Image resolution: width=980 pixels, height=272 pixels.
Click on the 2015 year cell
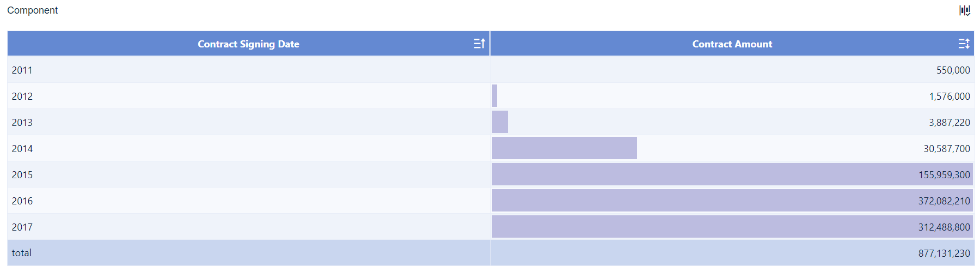22,175
